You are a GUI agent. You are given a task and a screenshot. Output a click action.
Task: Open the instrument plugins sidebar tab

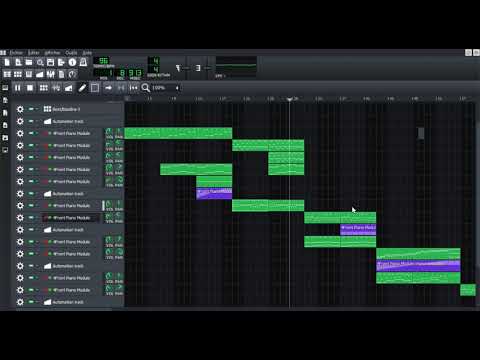[x=5, y=88]
